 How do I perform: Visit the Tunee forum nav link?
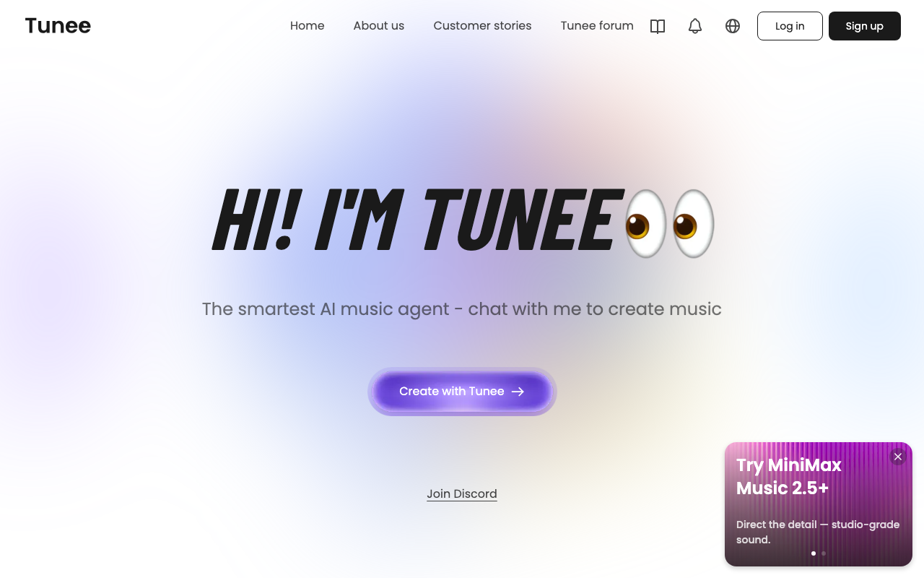(597, 26)
